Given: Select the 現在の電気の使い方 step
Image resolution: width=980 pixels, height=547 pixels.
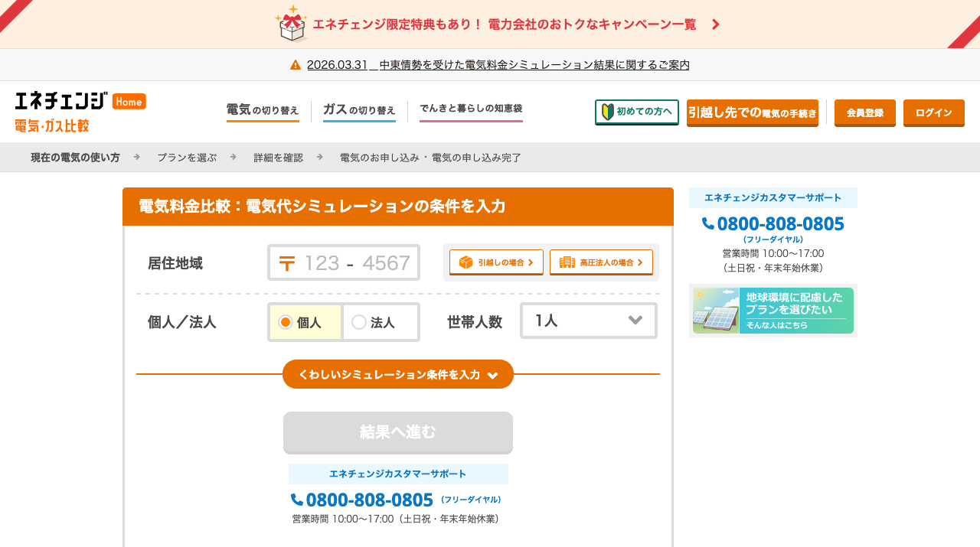Looking at the screenshot, I should tap(75, 158).
